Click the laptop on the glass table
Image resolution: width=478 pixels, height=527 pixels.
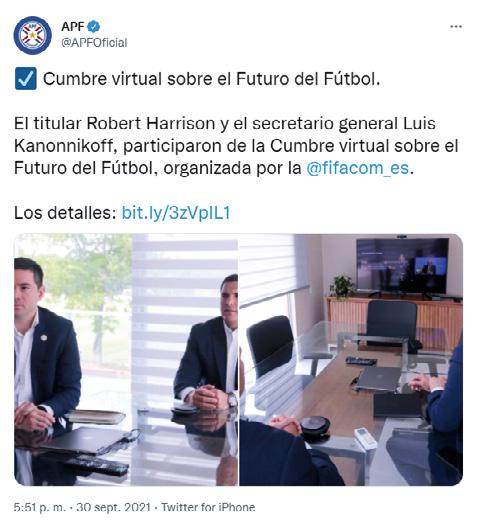click(379, 378)
